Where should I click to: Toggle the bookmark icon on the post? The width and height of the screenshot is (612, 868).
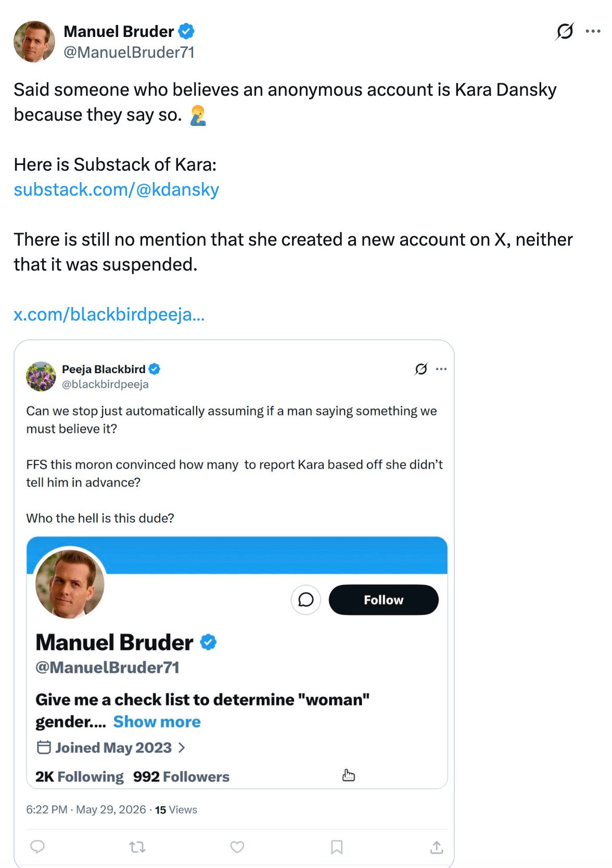coord(337,847)
